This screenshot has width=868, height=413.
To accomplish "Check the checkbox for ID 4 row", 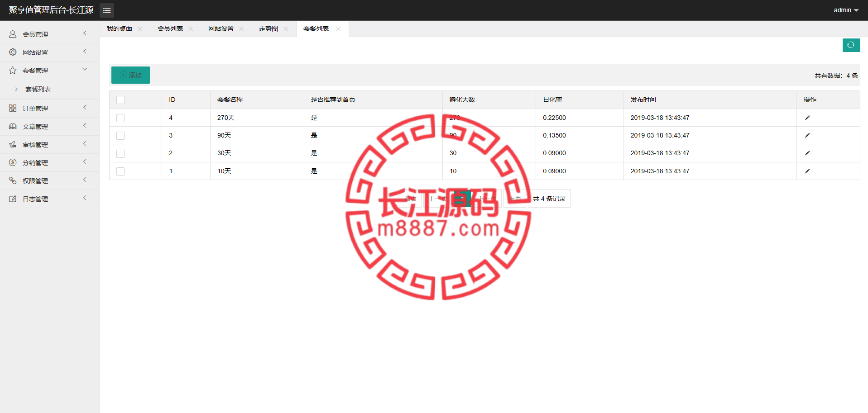I will [120, 118].
